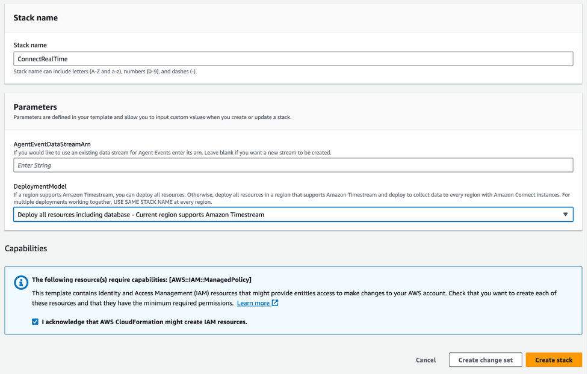Click the required capabilities AWS::IAM::ManagedPolicy heading
Viewport: 588px width, 374px height.
[x=141, y=280]
